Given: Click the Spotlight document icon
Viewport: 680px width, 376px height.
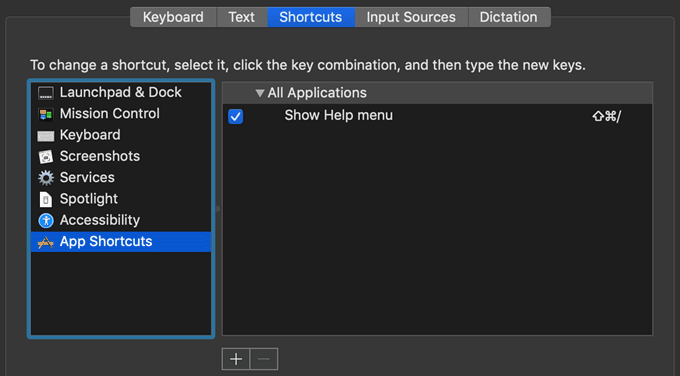Looking at the screenshot, I should (46, 199).
